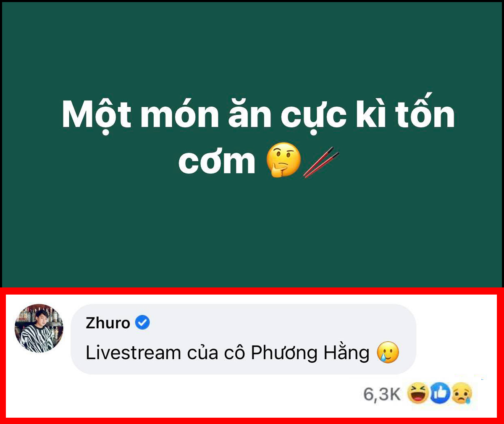Click the Haha laughing reaction icon
Viewport: 504px width, 424px height.
pos(418,394)
